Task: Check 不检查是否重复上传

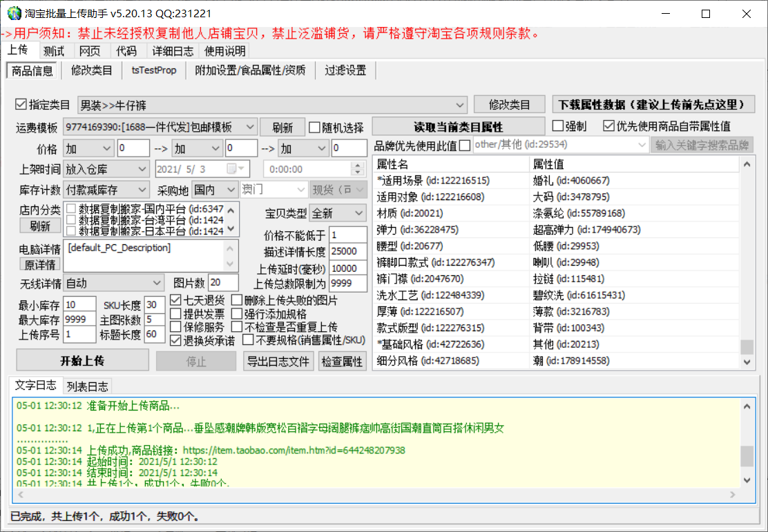Action: 237,326
